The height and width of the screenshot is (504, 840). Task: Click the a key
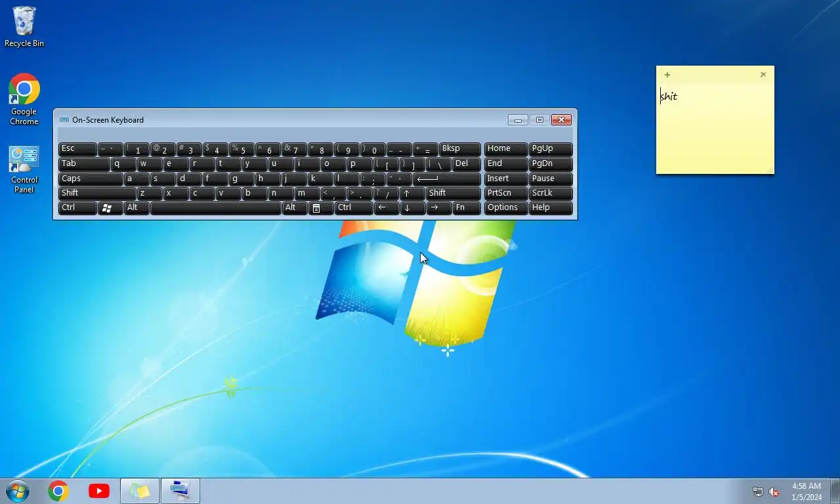tap(136, 178)
